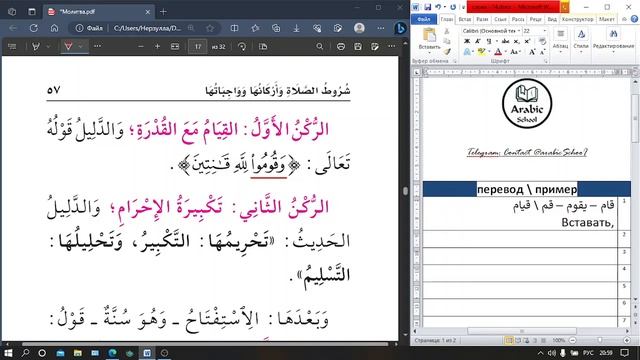
Task: Open PDF table of contents panel
Action: tap(12, 47)
